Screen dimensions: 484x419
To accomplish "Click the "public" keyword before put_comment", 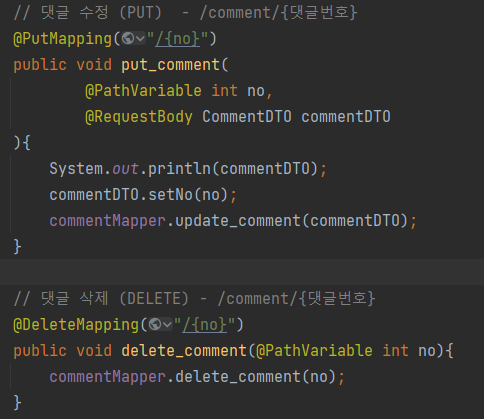I will 40,65.
